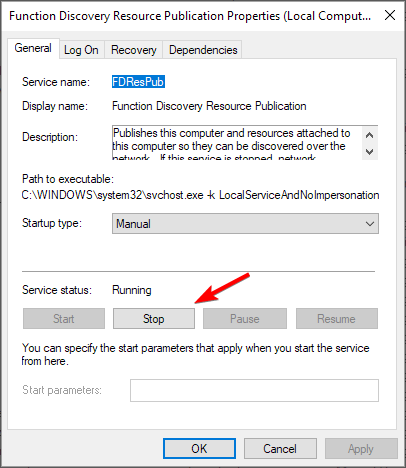
Task: Click the Start parameters input field
Action: (254, 390)
